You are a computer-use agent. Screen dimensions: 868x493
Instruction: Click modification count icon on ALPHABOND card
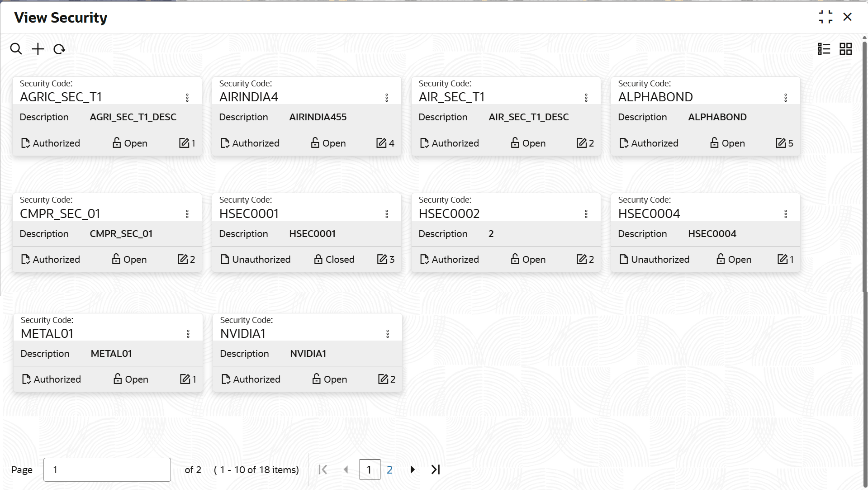[781, 143]
